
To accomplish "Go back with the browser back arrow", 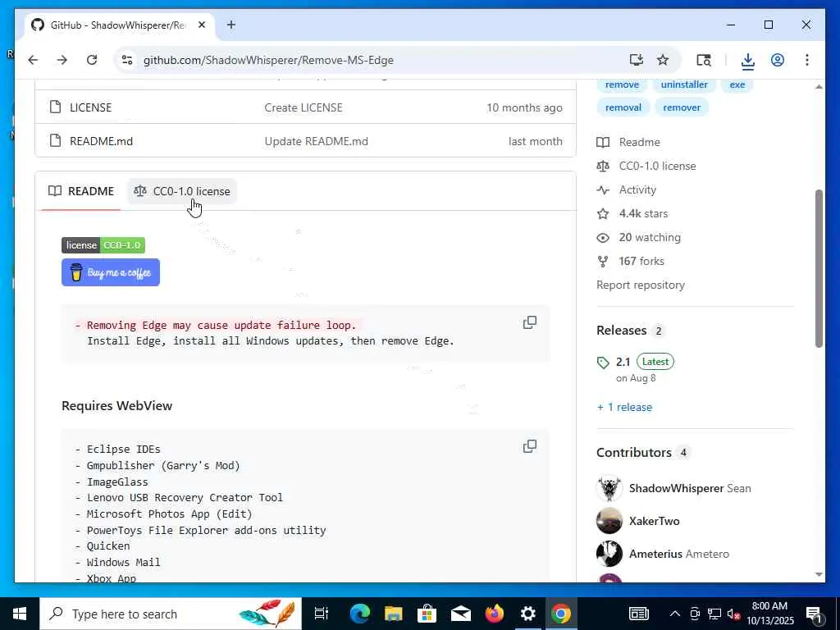I will (x=33, y=60).
